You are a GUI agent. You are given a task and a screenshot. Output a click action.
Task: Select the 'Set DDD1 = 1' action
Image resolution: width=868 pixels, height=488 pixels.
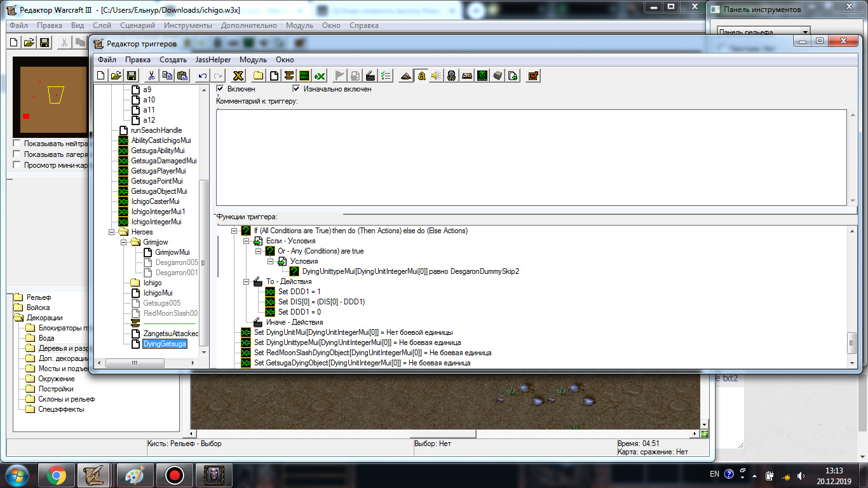(299, 292)
